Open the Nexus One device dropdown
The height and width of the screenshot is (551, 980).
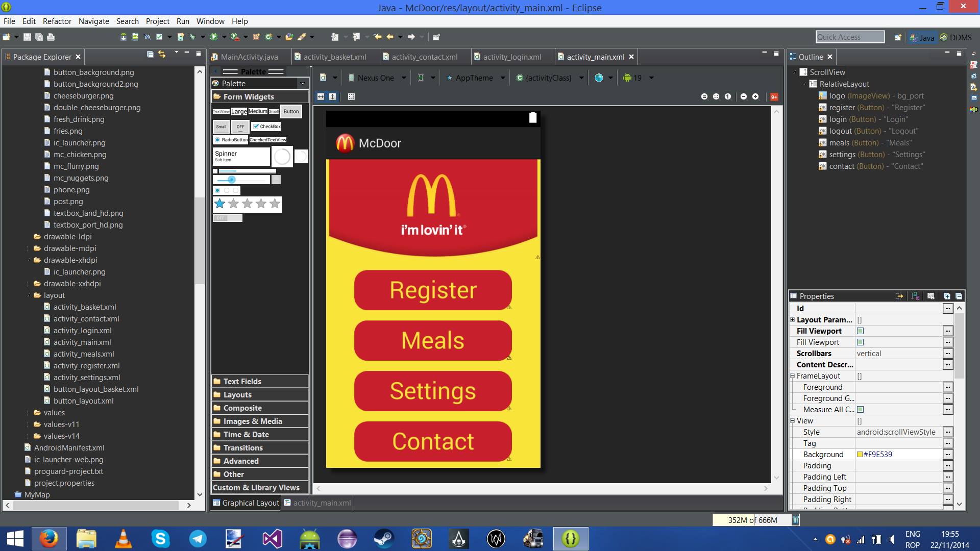(377, 78)
